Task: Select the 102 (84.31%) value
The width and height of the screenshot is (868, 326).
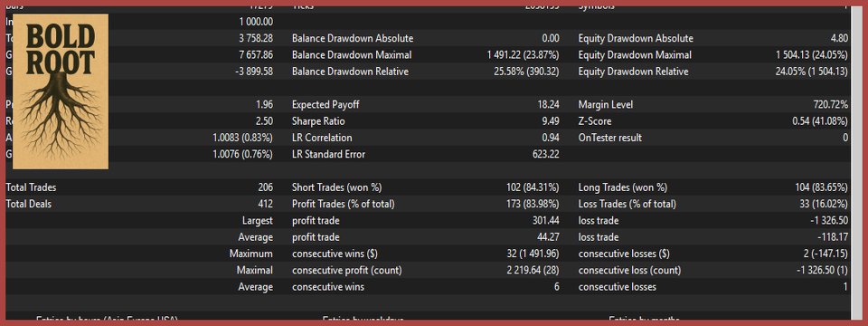Action: coord(533,188)
